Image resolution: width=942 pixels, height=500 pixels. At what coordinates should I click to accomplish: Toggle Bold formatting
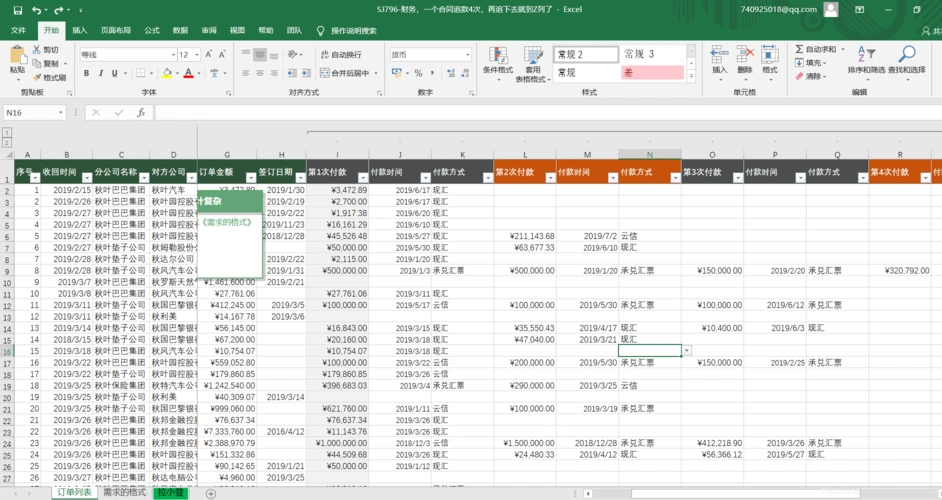87,73
